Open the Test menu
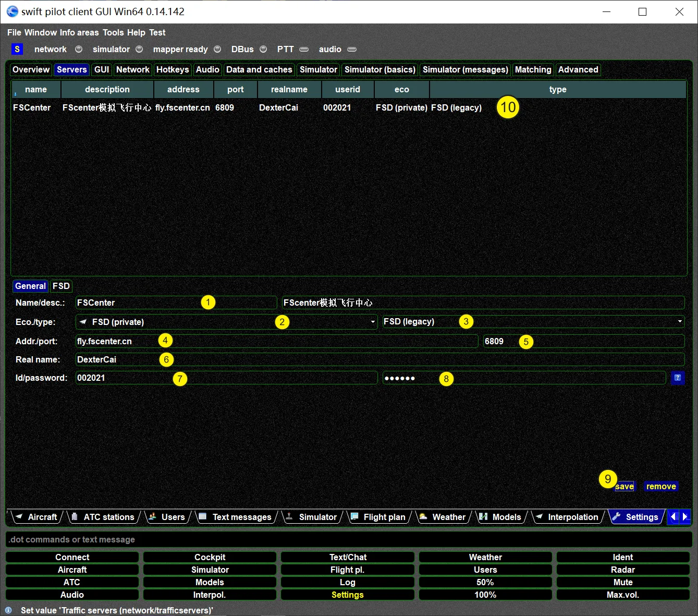The image size is (698, 616). point(157,32)
